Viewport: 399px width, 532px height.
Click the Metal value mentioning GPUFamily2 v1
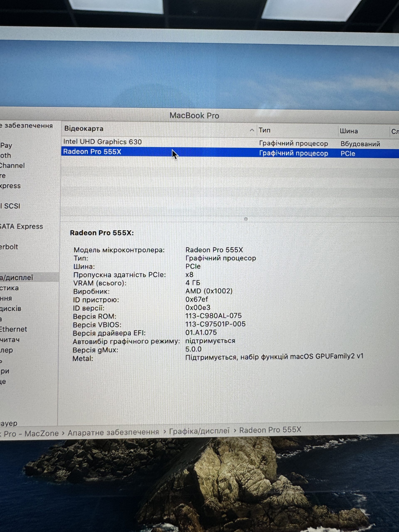(274, 356)
